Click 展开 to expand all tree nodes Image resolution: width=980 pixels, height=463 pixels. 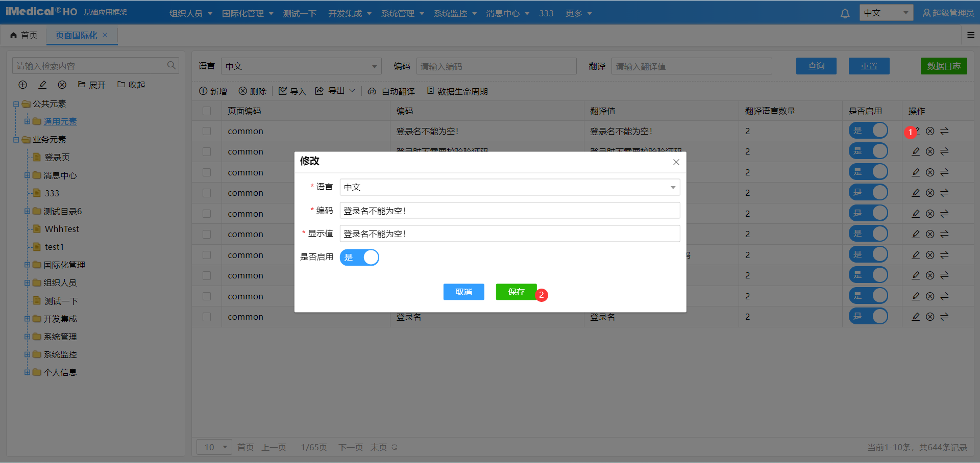click(x=92, y=85)
